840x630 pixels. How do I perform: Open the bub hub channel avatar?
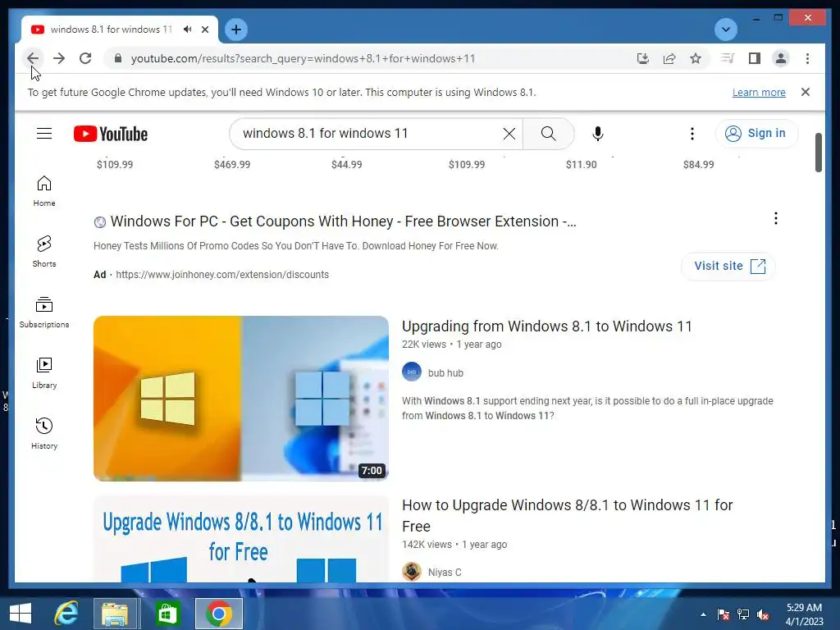tap(412, 372)
